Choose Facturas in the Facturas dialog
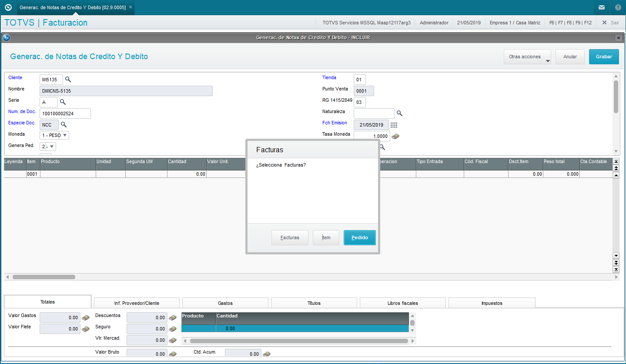 pyautogui.click(x=290, y=237)
